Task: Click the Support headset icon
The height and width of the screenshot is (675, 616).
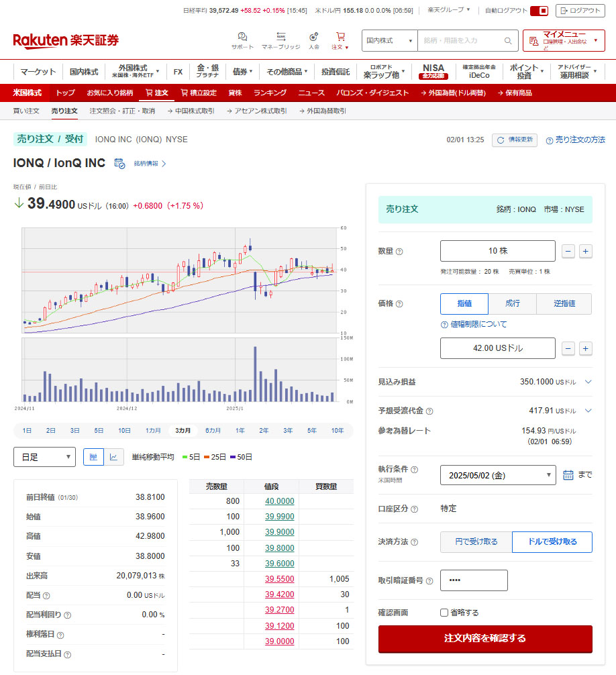Action: 242,37
